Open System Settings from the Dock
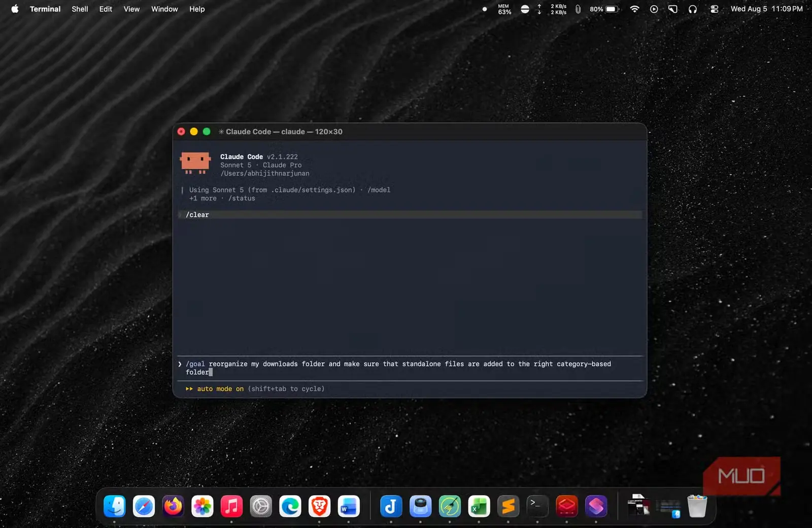Viewport: 812px width, 528px height. 261,506
